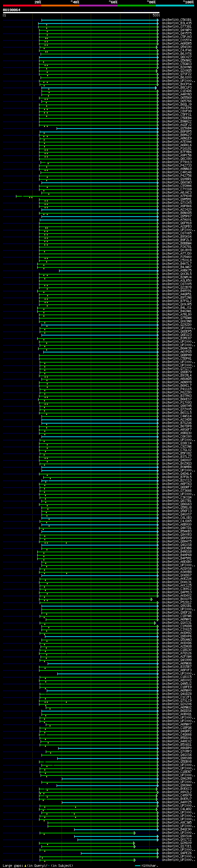Select hit label UniRef100_P26781
This screenshot has width=197, height=868.
pos(177,247)
